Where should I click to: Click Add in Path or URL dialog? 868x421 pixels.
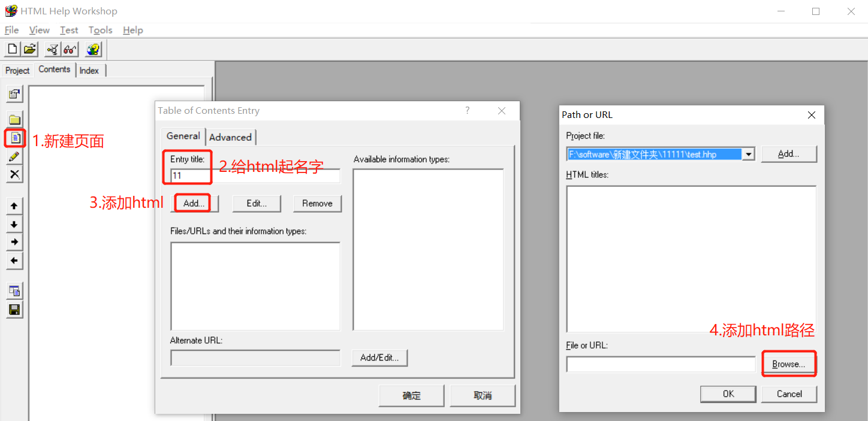tap(789, 154)
